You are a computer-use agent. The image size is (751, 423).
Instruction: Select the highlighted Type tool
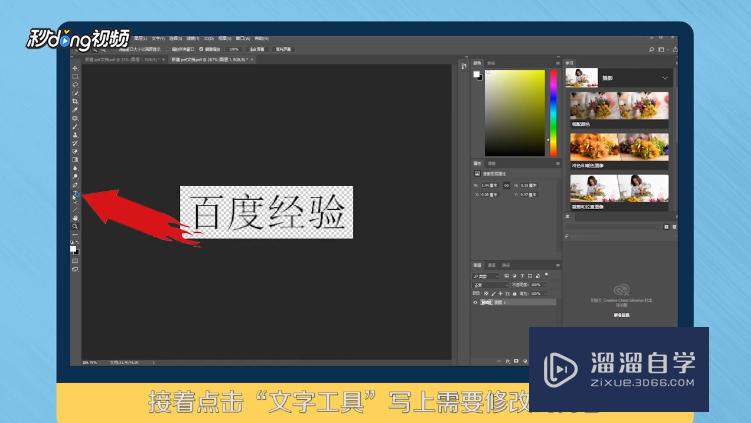tap(75, 193)
